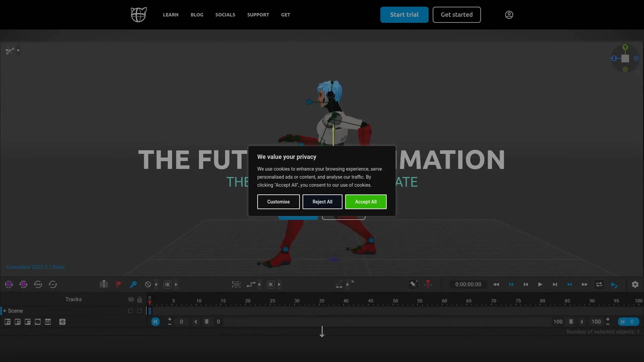Click Customise in the cookie dialog
Viewport: 644px width, 362px height.
click(278, 202)
